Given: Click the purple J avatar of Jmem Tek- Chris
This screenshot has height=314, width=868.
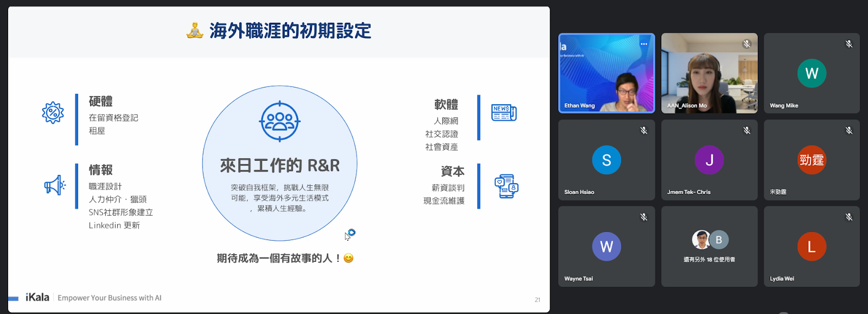Looking at the screenshot, I should tap(709, 160).
